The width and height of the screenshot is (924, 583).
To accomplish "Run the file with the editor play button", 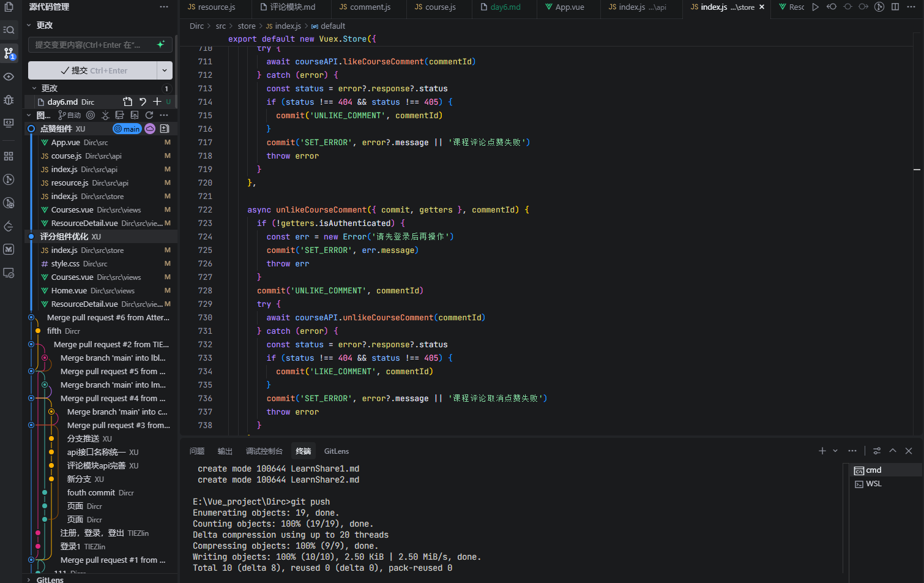I will point(815,7).
